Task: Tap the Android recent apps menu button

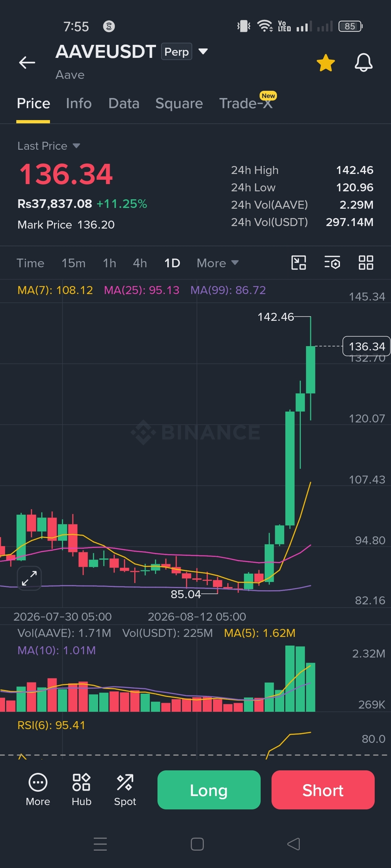Action: (x=100, y=844)
